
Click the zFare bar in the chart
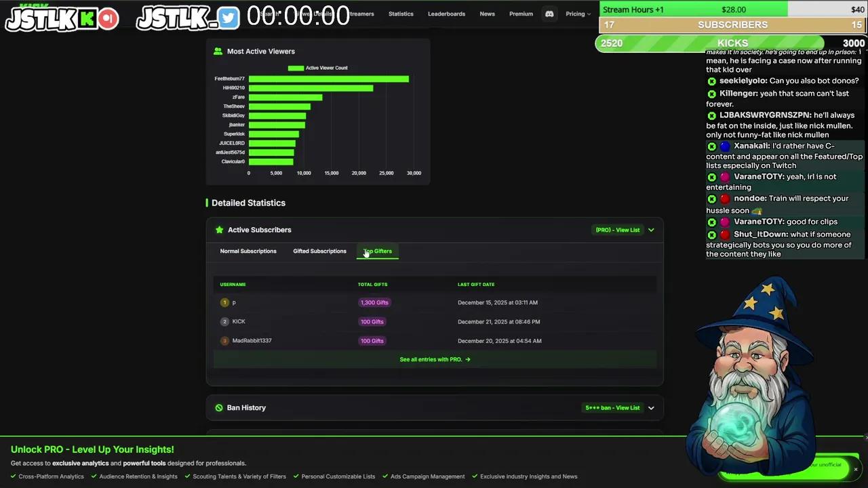coord(285,98)
